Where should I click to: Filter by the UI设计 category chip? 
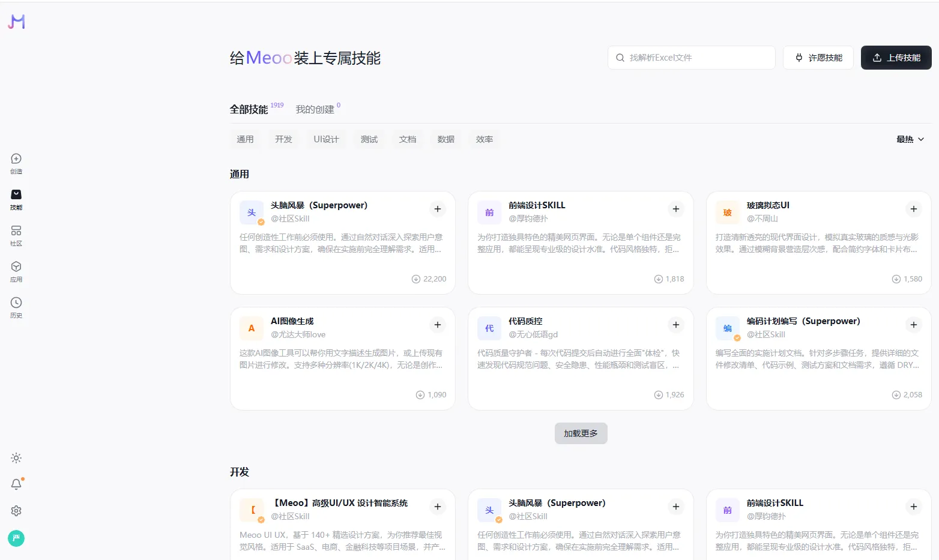click(x=326, y=139)
